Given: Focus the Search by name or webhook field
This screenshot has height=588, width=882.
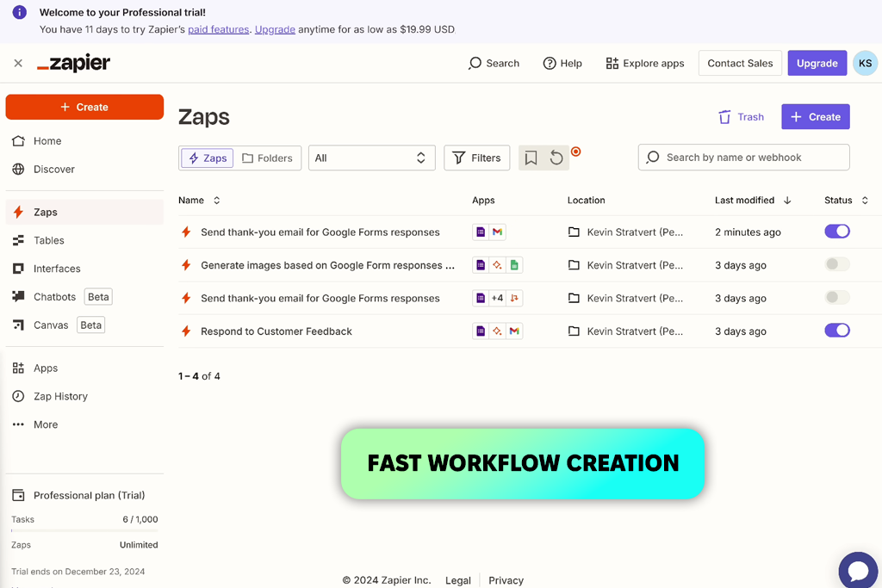Looking at the screenshot, I should pos(743,158).
